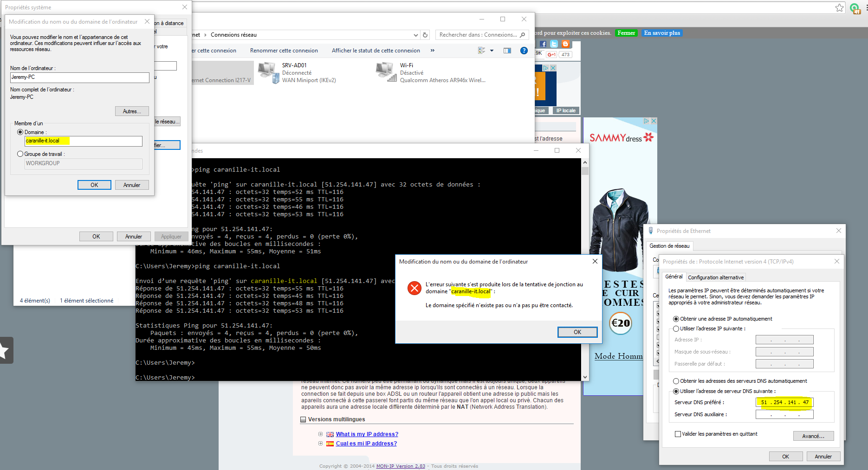Click En savoir plus cookie button

662,33
